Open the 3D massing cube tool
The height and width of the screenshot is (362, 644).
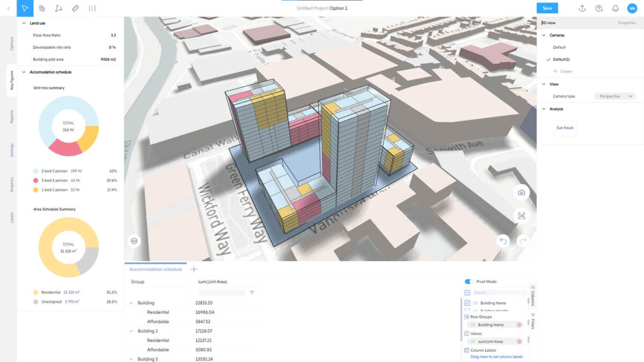[41, 8]
